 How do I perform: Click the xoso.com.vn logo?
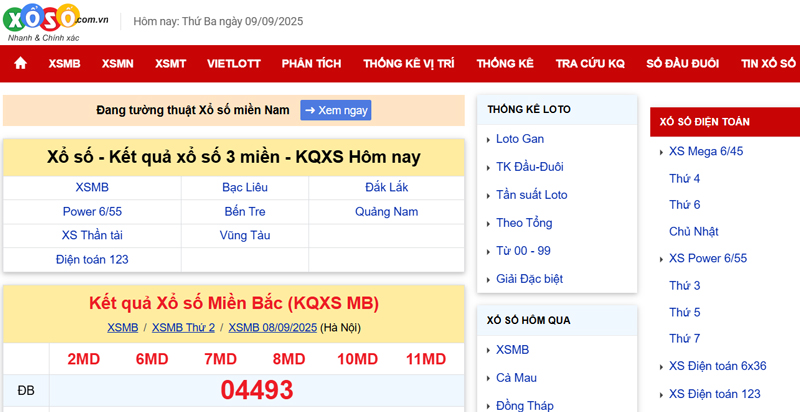pos(55,22)
